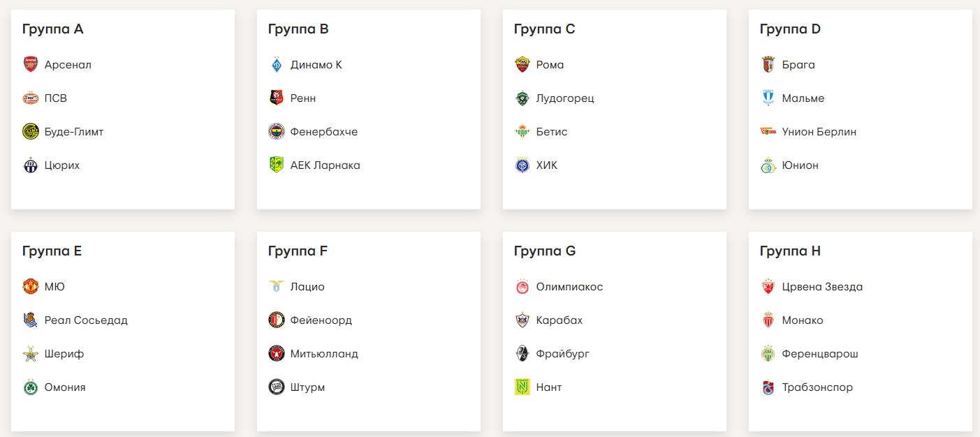The width and height of the screenshot is (980, 437).
Task: Click the Freiburg club logo icon
Action: [x=522, y=354]
